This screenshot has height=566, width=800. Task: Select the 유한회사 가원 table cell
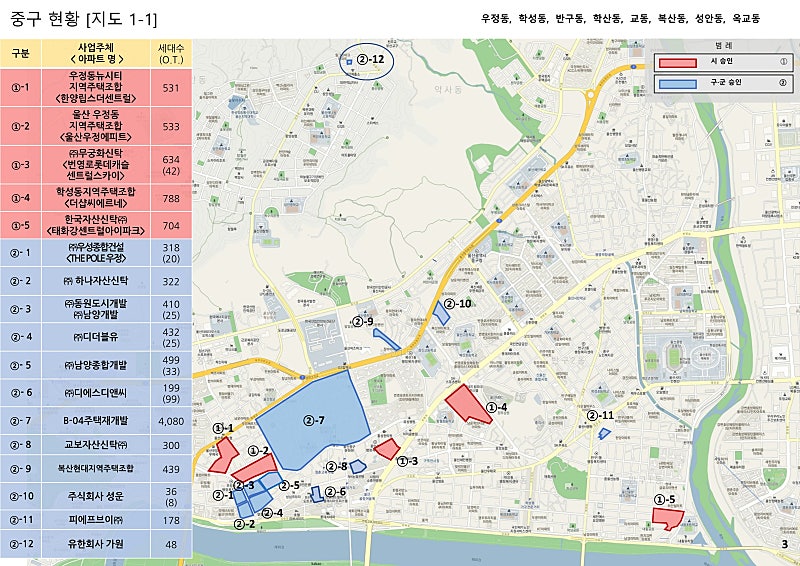96,544
